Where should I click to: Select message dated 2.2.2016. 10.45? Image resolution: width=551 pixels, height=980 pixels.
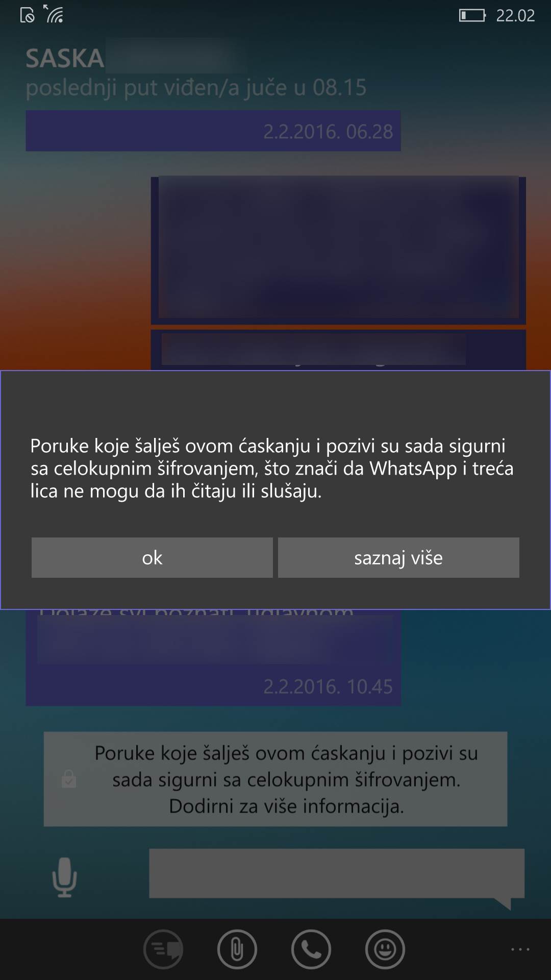pos(213,658)
